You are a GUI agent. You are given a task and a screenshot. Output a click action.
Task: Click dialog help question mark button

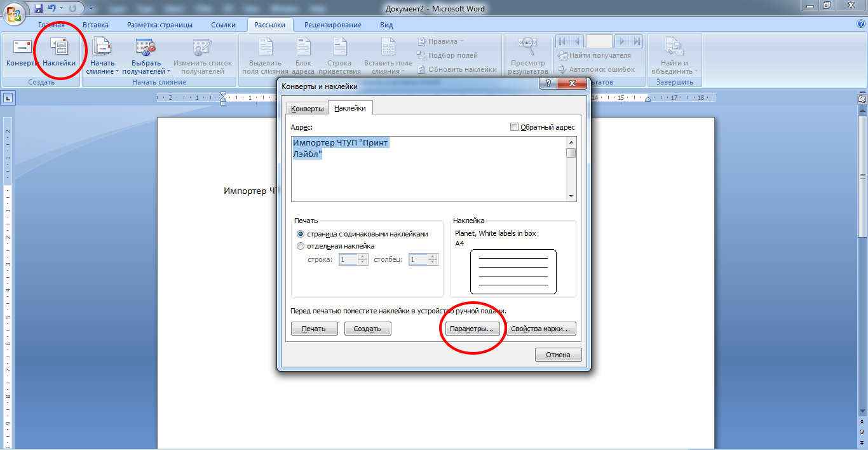pos(548,84)
